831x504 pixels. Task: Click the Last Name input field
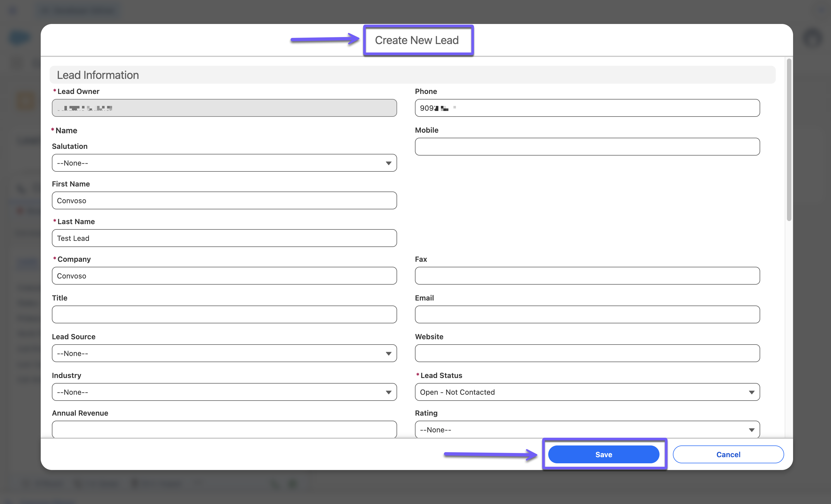tap(224, 238)
